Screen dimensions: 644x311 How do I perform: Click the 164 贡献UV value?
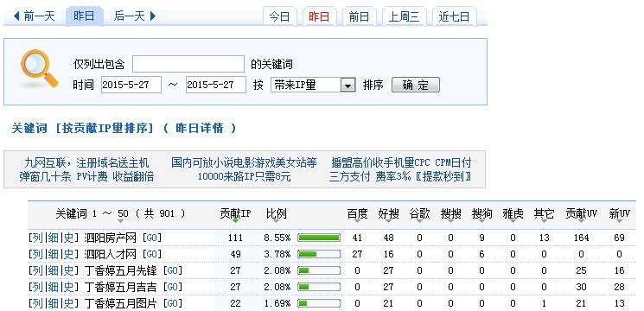[x=581, y=238]
